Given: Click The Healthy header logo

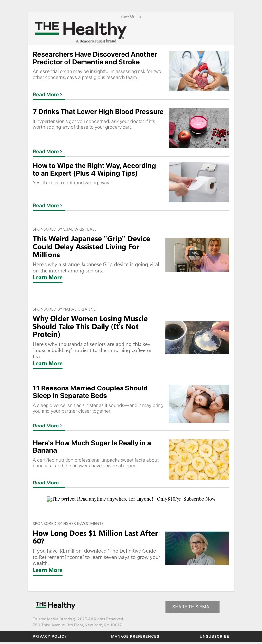Looking at the screenshot, I should (81, 32).
